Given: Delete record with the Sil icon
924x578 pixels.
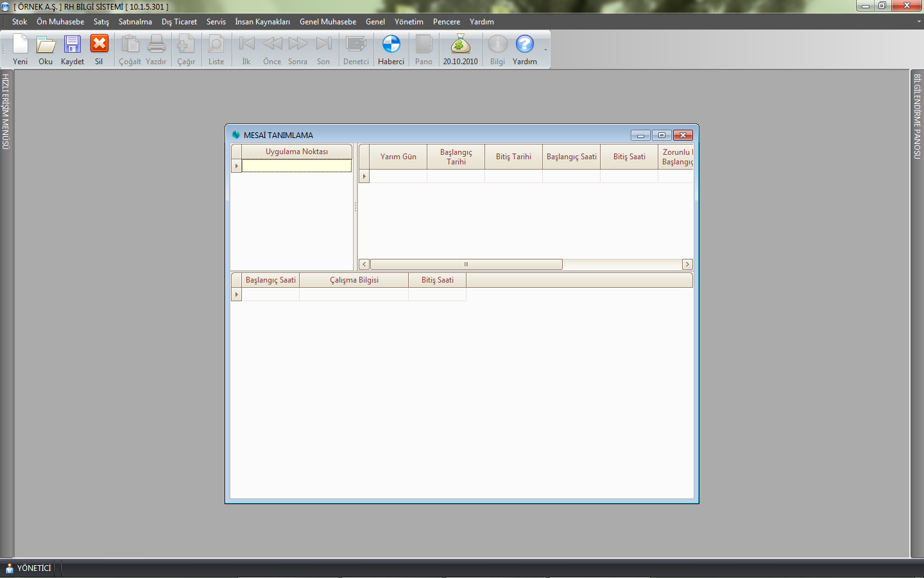Looking at the screenshot, I should coord(99,45).
